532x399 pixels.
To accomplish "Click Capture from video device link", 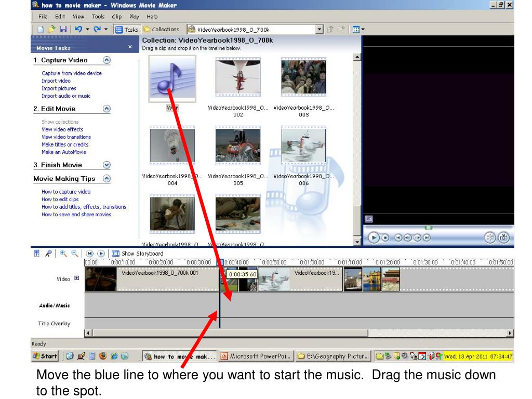I will pos(72,73).
